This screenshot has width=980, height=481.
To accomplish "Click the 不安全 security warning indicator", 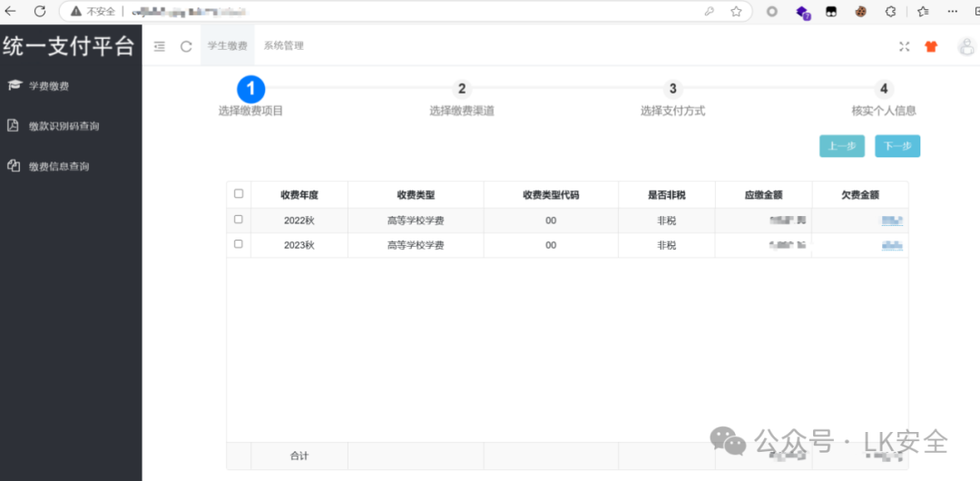I will click(93, 11).
